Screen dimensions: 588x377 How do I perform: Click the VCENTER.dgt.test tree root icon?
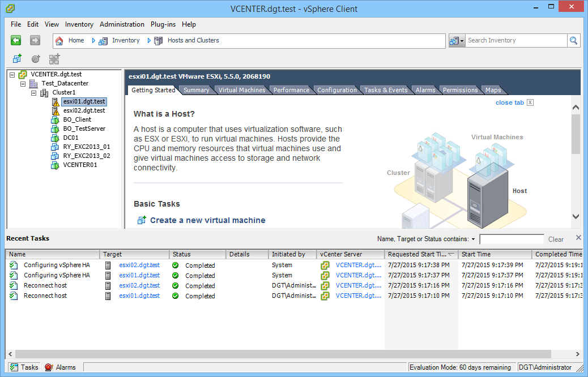click(23, 74)
